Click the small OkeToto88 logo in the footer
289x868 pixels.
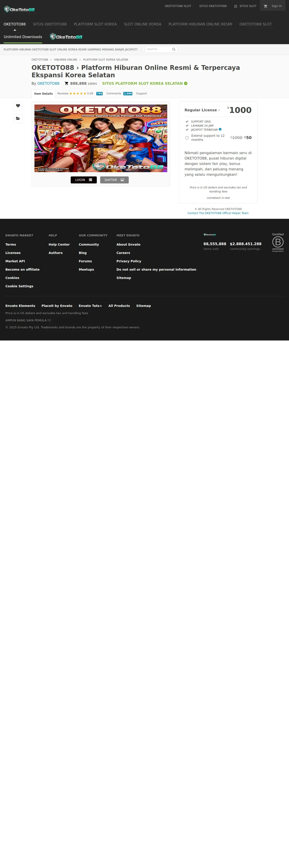(x=210, y=235)
